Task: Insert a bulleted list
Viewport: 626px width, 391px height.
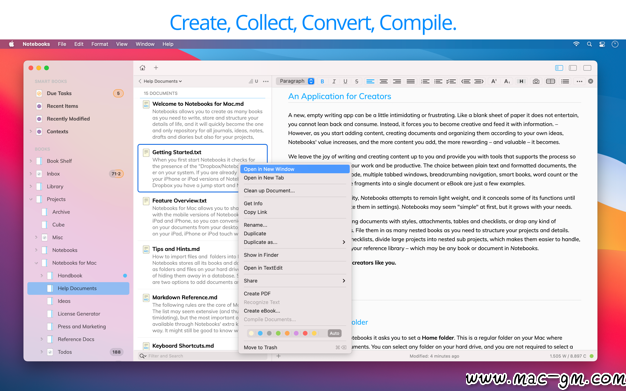Action: (425, 81)
